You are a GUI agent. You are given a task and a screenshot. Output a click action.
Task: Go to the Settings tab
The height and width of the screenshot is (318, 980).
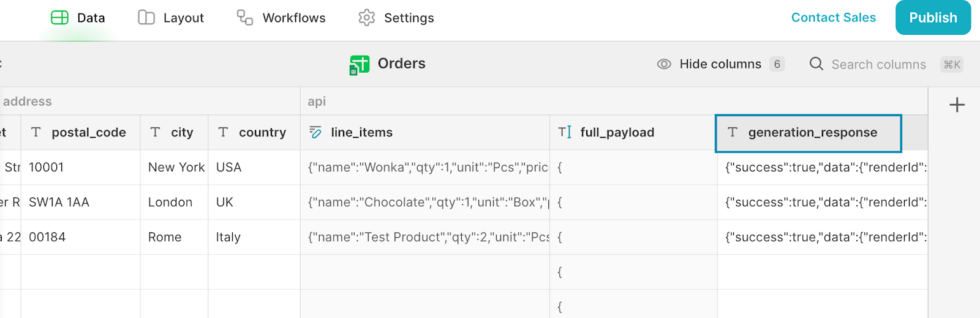click(396, 18)
